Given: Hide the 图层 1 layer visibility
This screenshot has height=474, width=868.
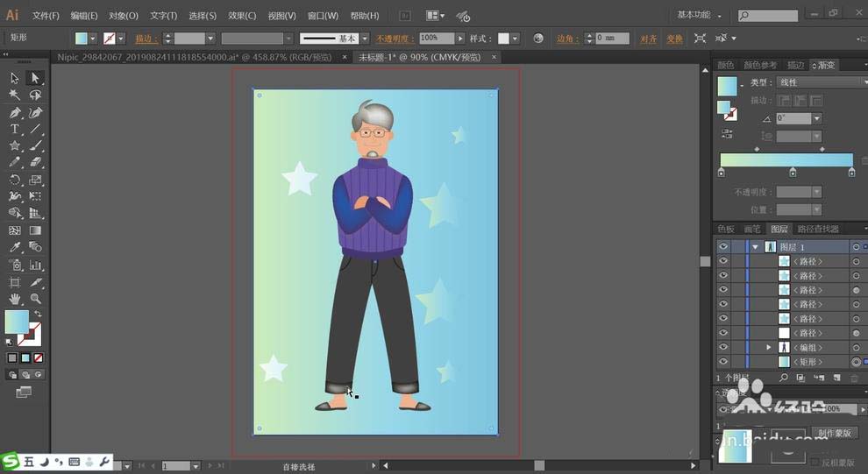Looking at the screenshot, I should [x=723, y=247].
